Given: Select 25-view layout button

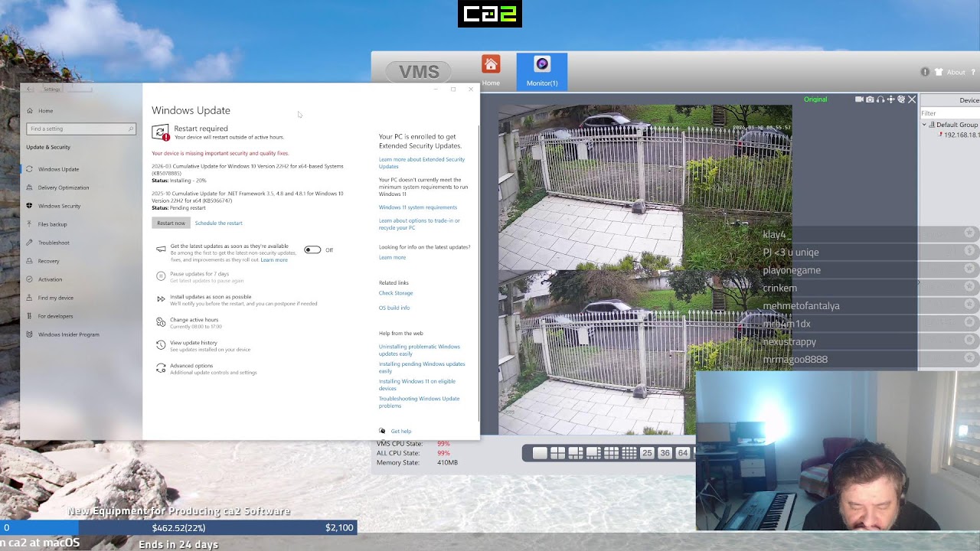Looking at the screenshot, I should click(x=647, y=453).
